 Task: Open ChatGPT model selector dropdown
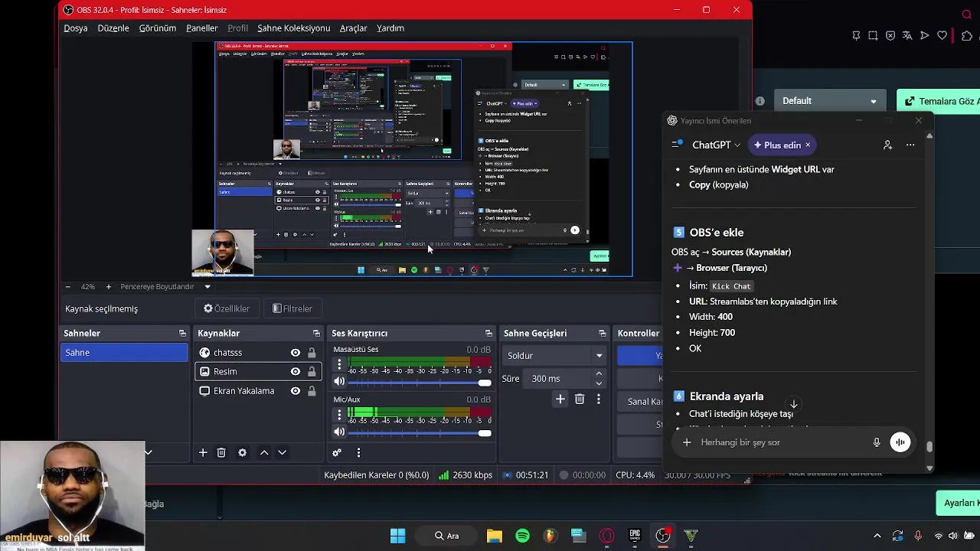(717, 145)
